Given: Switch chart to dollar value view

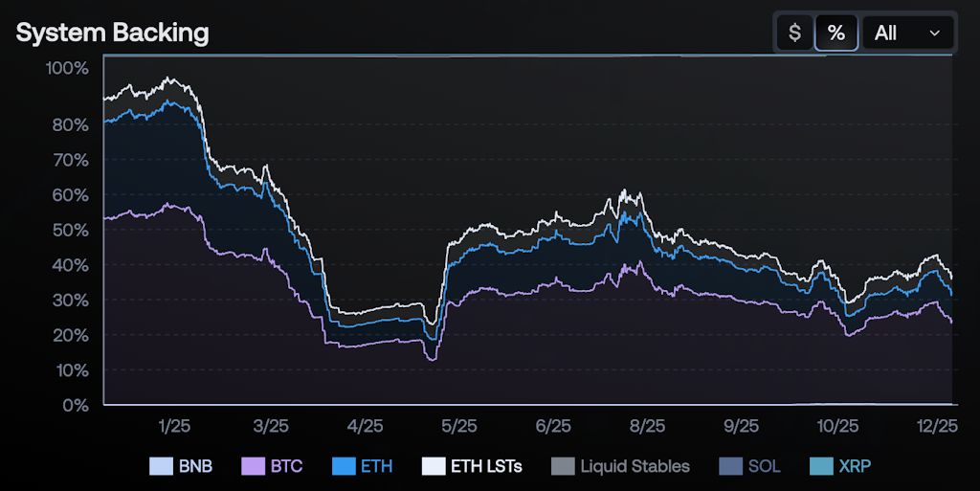Looking at the screenshot, I should pos(794,33).
